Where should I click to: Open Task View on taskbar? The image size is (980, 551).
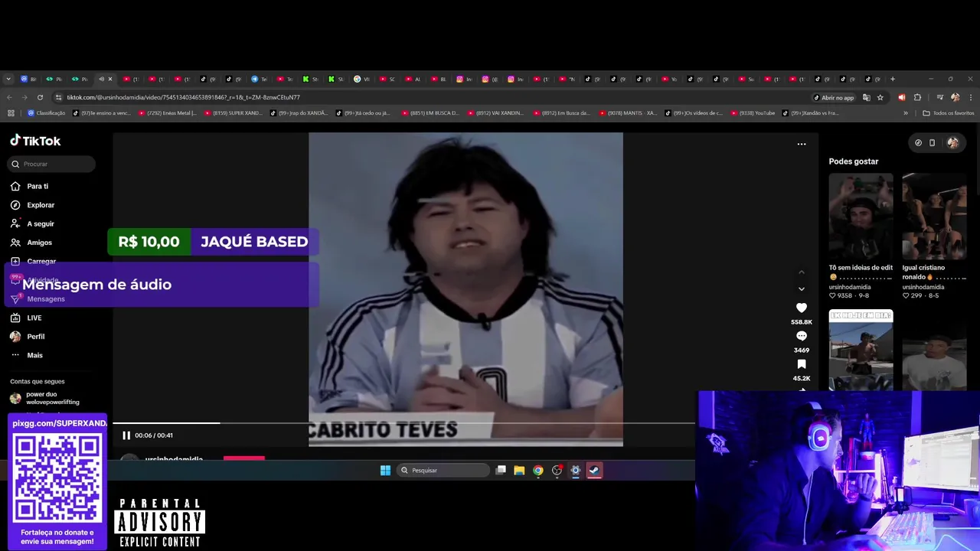point(501,470)
